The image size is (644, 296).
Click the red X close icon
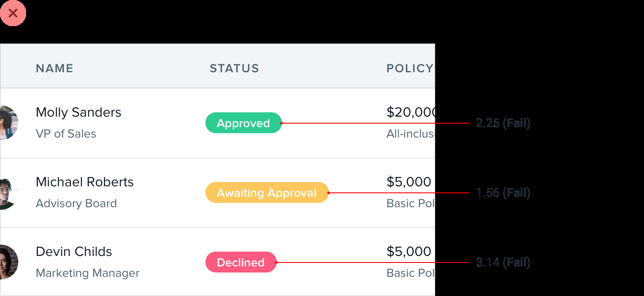tap(13, 13)
